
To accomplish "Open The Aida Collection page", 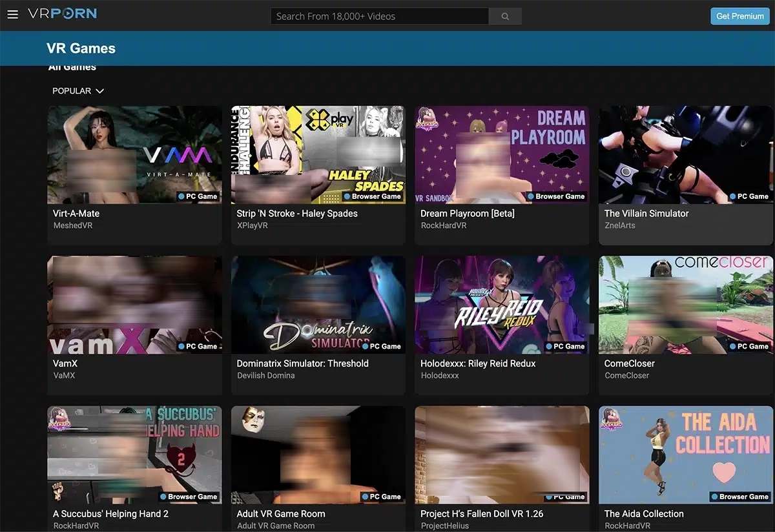I will 644,513.
